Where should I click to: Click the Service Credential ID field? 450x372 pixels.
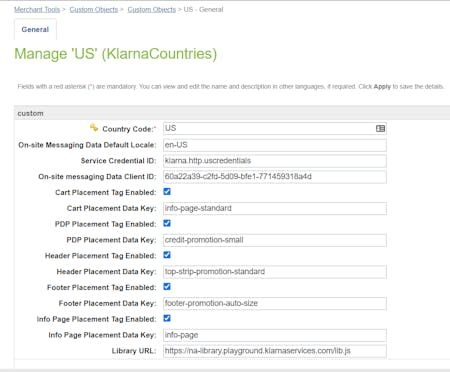click(x=275, y=161)
